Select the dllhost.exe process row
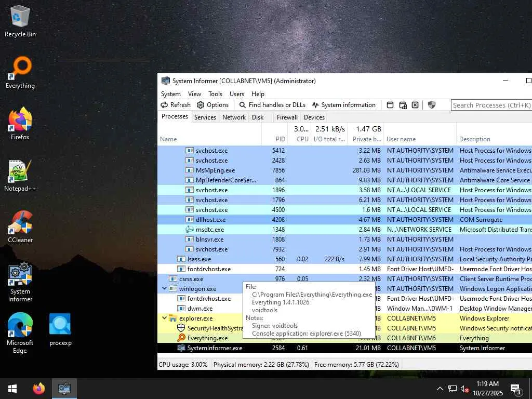This screenshot has width=532, height=399. (x=345, y=220)
